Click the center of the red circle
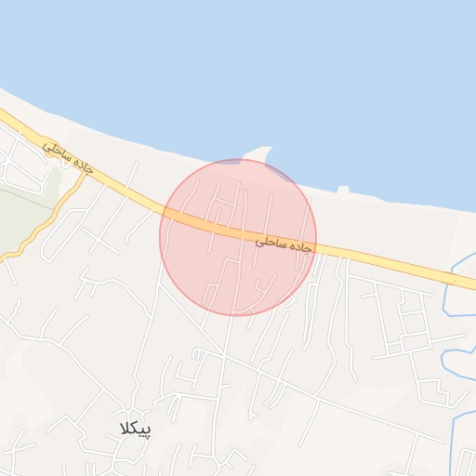The image size is (476, 476). point(238,237)
